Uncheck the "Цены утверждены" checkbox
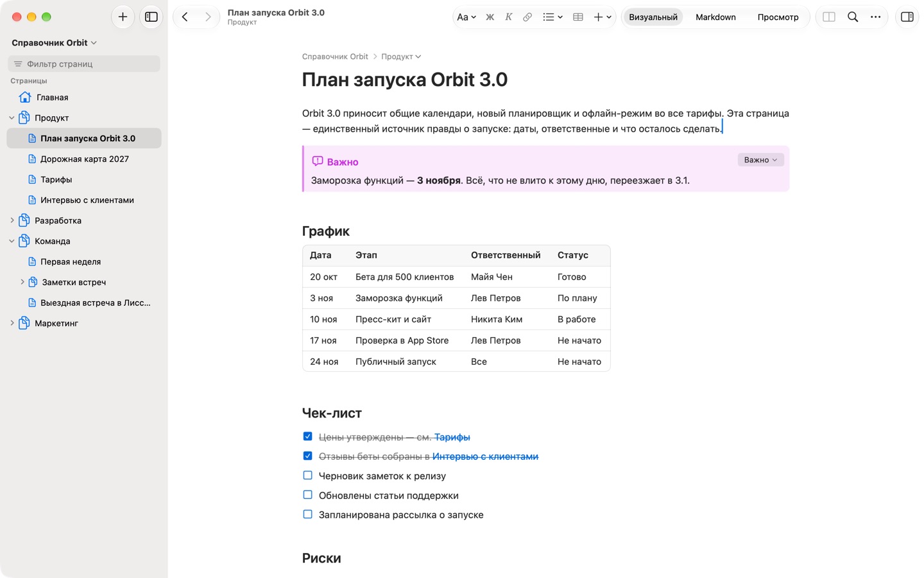The height and width of the screenshot is (578, 924). point(307,437)
